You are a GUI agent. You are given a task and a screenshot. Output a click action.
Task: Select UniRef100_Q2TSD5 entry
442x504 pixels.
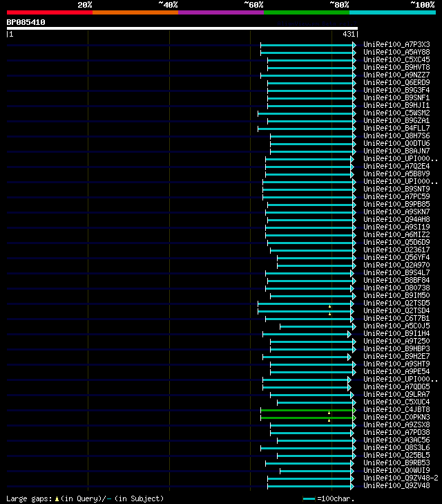coord(396,303)
